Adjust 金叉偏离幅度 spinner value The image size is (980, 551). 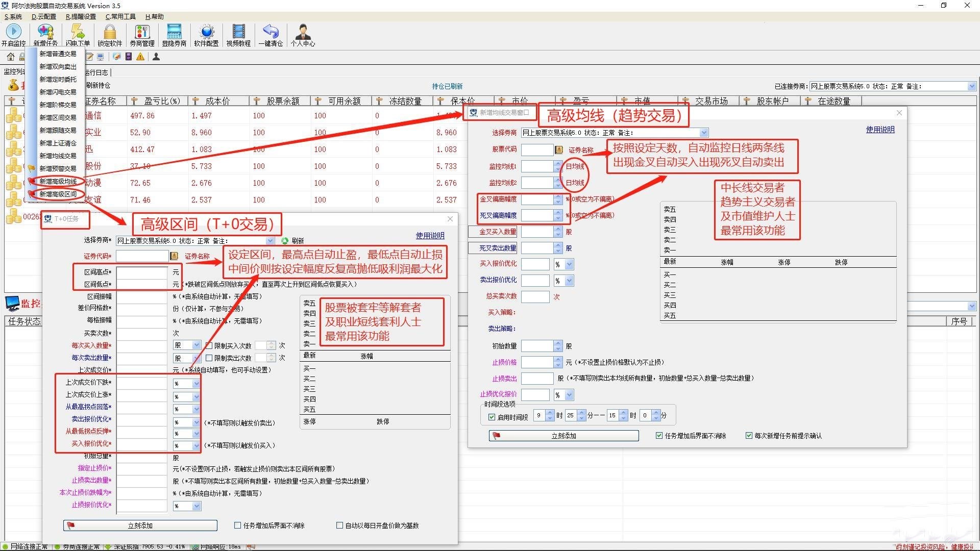558,199
